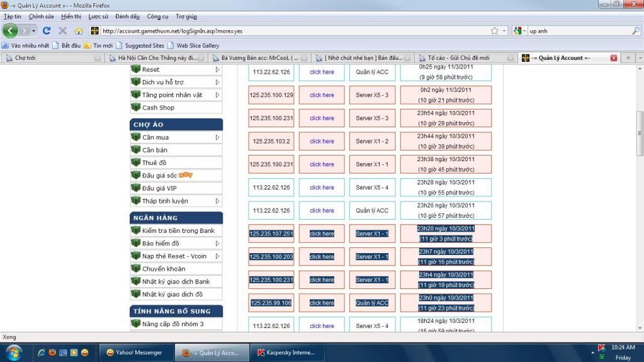
Task: Expand Tăng point nhân vật submenu arrow
Action: coord(217,95)
